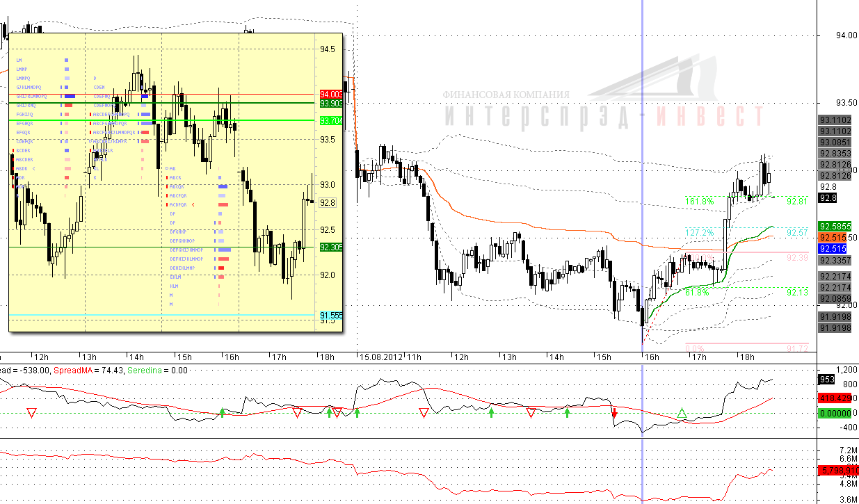Click the red triangle marker before 15.08.2012 11h

[x=337, y=414]
